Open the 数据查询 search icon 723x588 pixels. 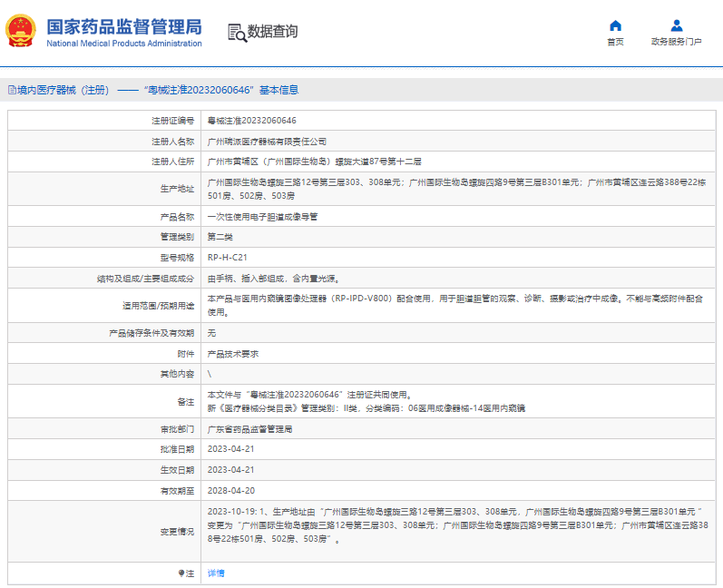point(237,33)
